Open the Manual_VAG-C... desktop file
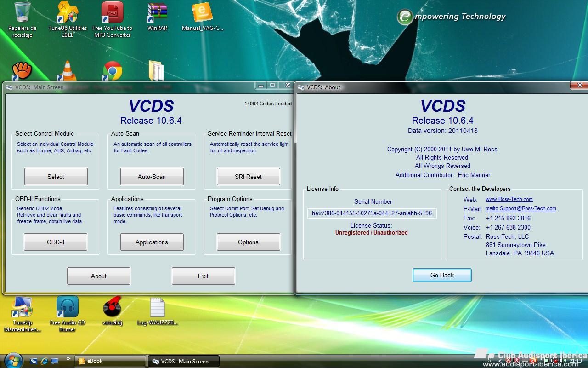The image size is (588, 368). [202, 14]
